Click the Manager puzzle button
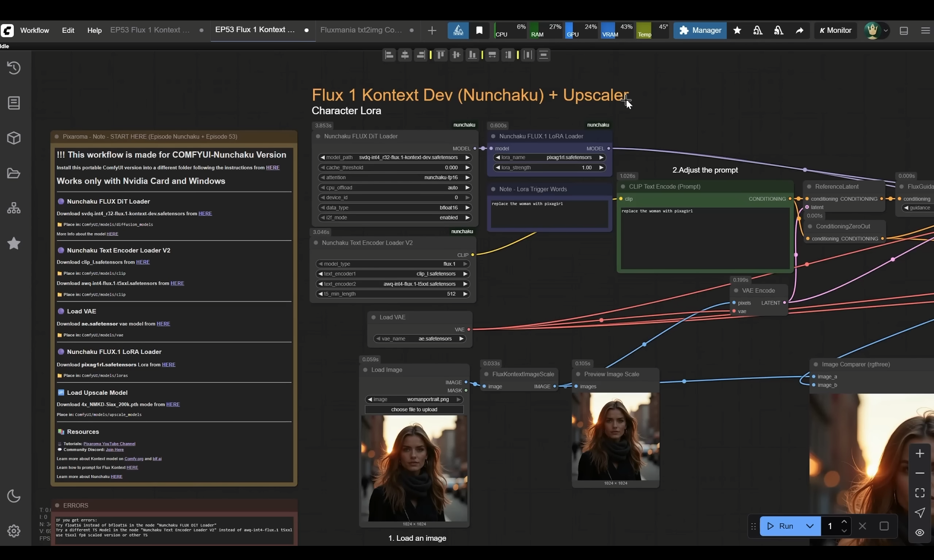 [700, 30]
